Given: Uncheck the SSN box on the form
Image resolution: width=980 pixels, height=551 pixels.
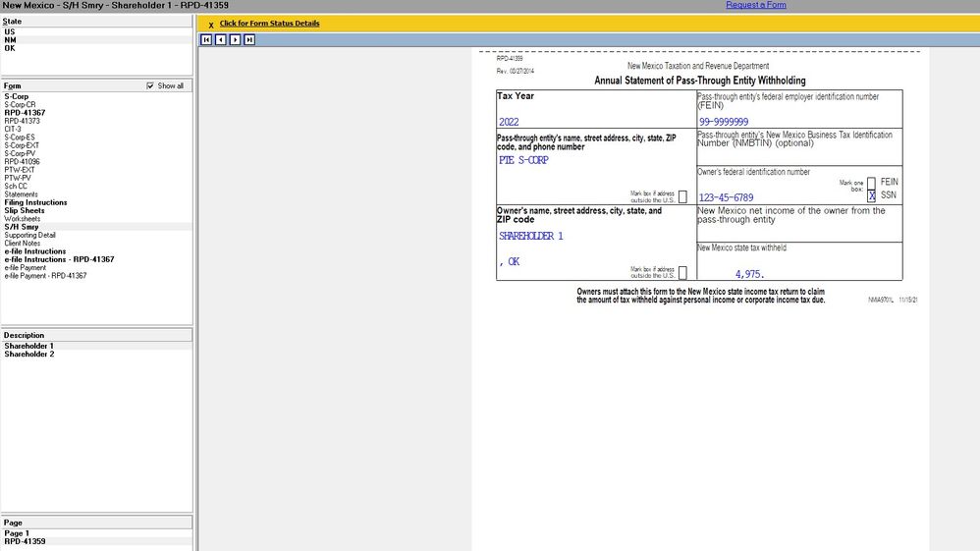Looking at the screenshot, I should coord(871,196).
